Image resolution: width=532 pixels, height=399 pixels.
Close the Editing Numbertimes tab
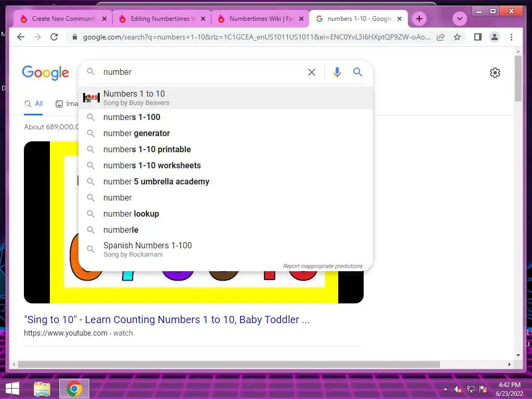pyautogui.click(x=203, y=19)
